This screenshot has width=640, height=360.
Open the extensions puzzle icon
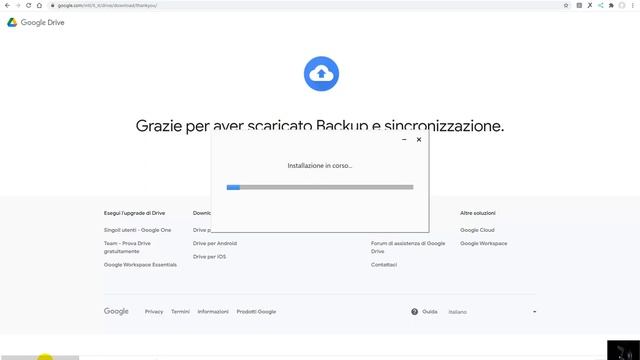611,5
